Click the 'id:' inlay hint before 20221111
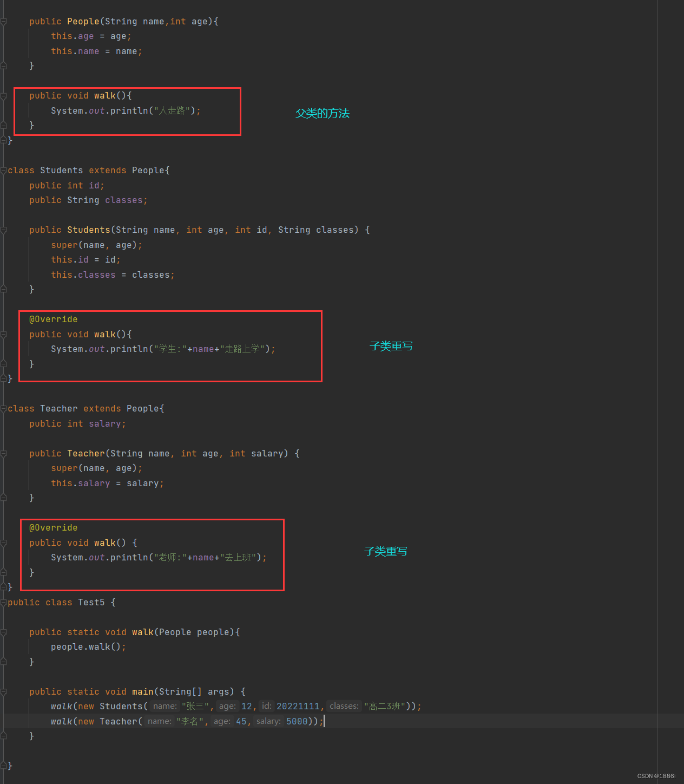Image resolution: width=684 pixels, height=784 pixels. pyautogui.click(x=266, y=706)
